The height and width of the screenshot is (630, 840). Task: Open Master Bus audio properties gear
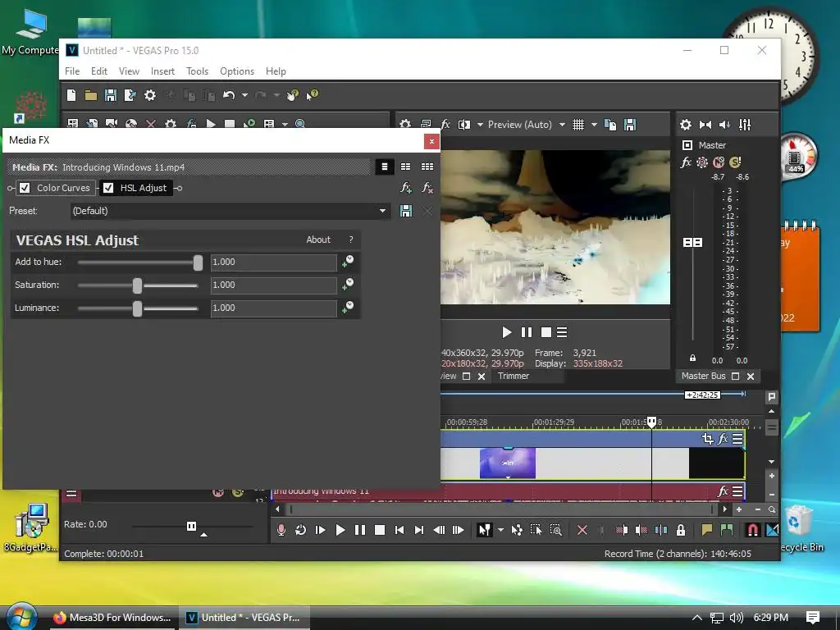point(685,125)
